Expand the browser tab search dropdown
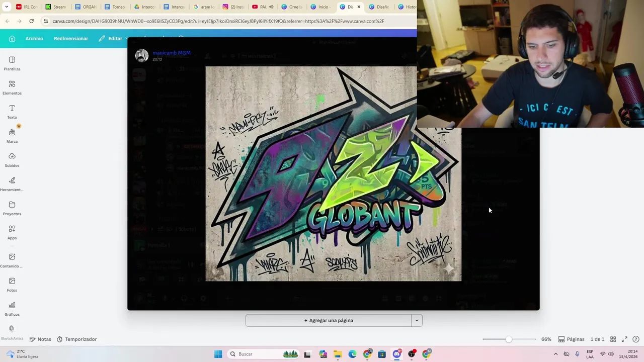Screen dimensions: 644x362 6,7
